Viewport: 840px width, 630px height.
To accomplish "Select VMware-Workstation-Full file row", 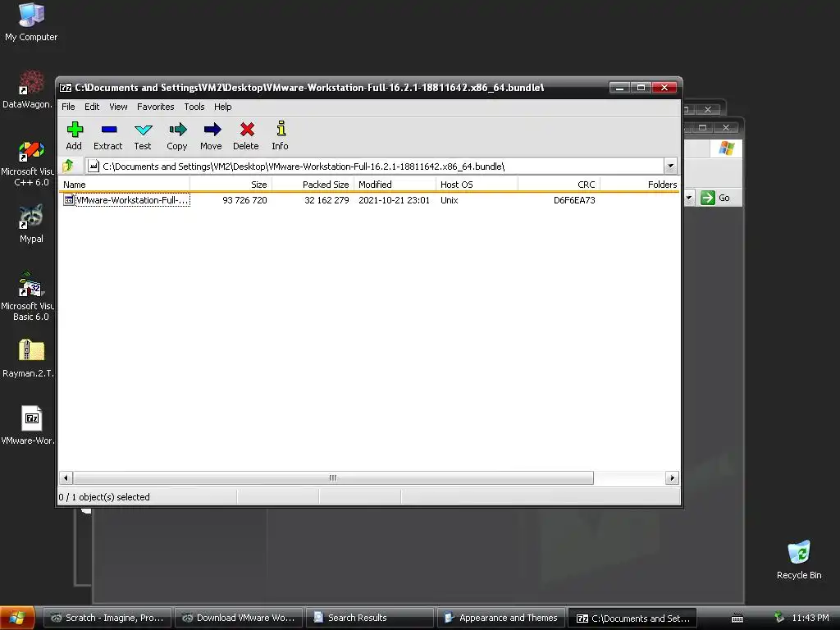I will (x=370, y=200).
